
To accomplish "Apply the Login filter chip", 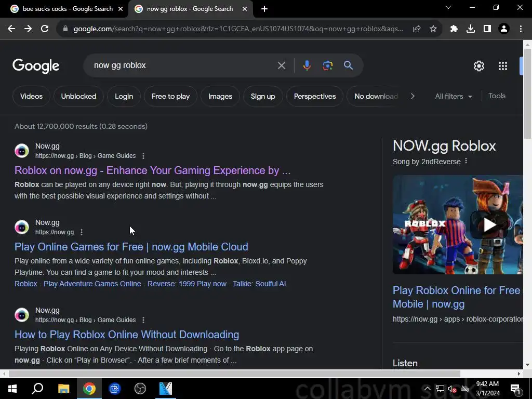I will pos(124,96).
